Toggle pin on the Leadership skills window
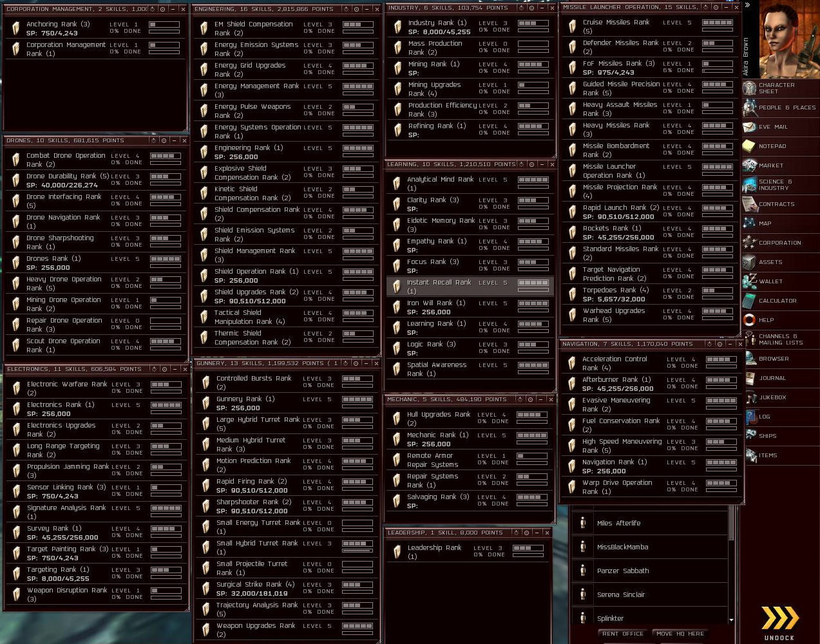Image resolution: width=820 pixels, height=644 pixels. [527, 533]
